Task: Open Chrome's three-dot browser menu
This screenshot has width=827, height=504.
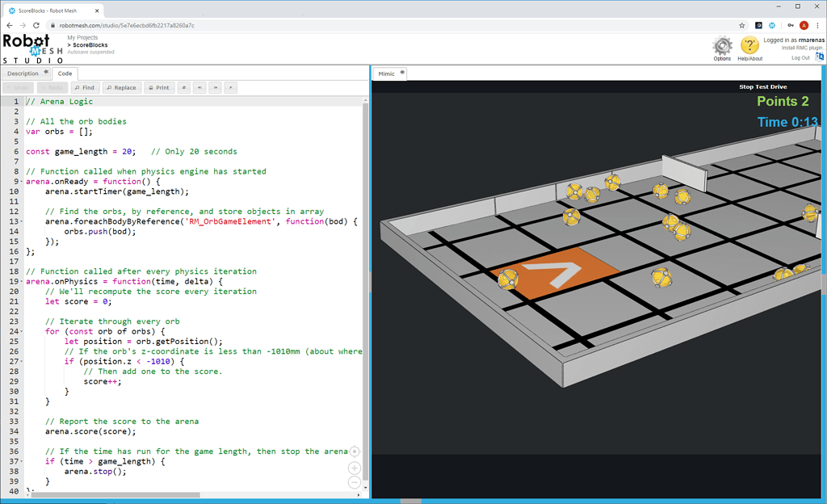Action: (x=818, y=25)
